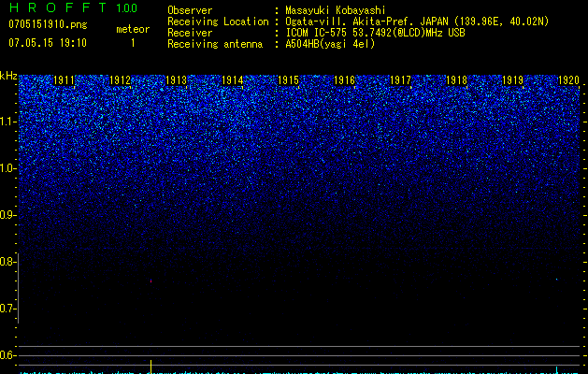The height and width of the screenshot is (374, 588).
Task: Click the 1912 time marker
Action: [x=120, y=80]
